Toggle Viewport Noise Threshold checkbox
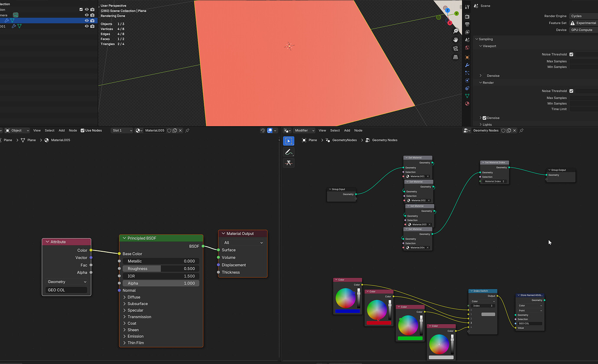 point(571,55)
